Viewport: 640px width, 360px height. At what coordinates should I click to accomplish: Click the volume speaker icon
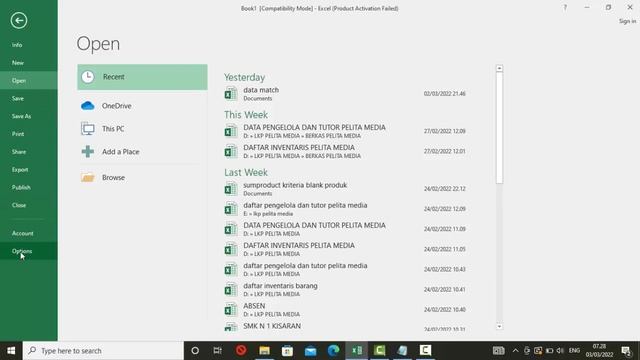point(560,351)
